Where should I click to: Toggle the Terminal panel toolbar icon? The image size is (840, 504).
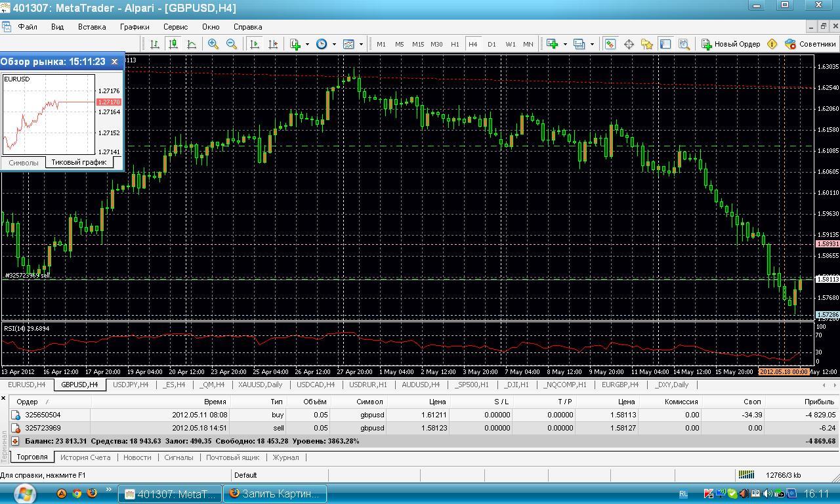coord(665,44)
